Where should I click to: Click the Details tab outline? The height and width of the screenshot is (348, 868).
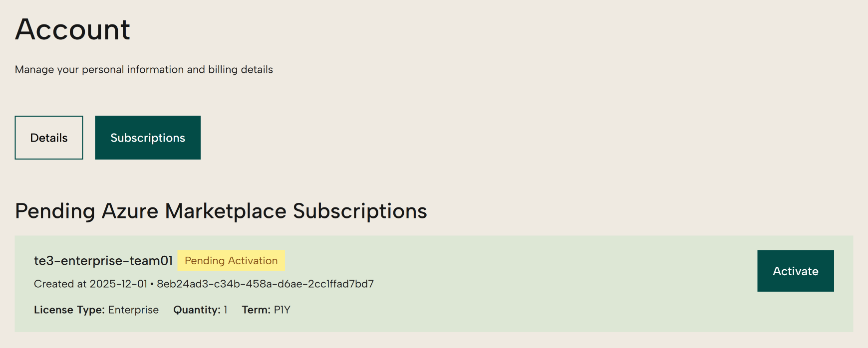(48, 137)
